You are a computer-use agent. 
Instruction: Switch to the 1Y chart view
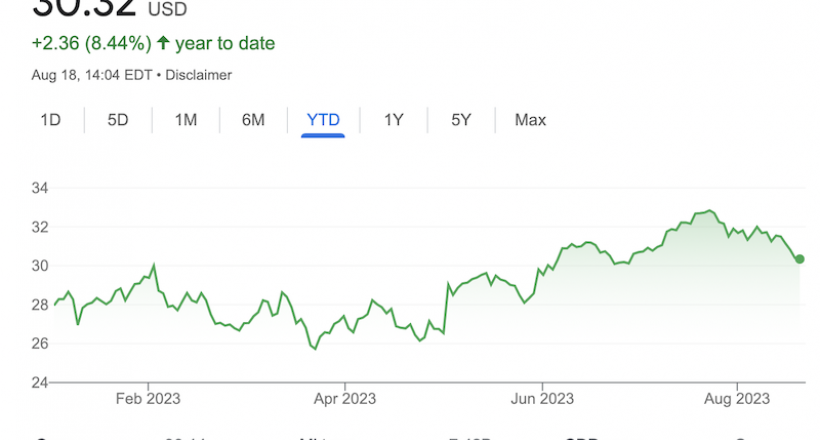[394, 120]
